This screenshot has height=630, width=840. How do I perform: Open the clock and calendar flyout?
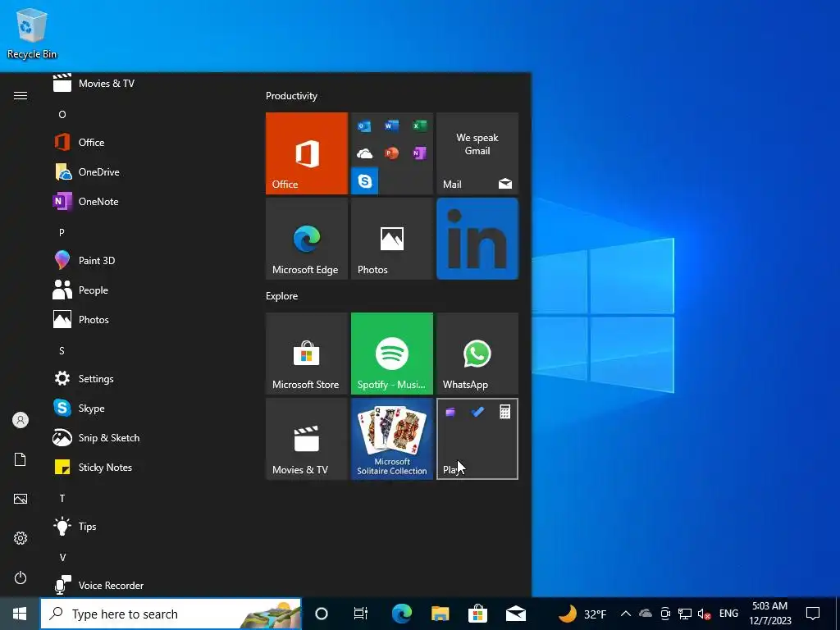click(x=769, y=614)
